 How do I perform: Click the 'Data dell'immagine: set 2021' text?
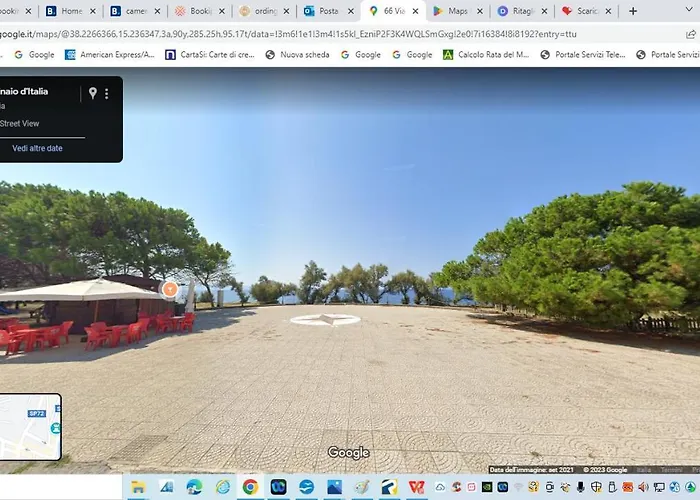(x=532, y=470)
